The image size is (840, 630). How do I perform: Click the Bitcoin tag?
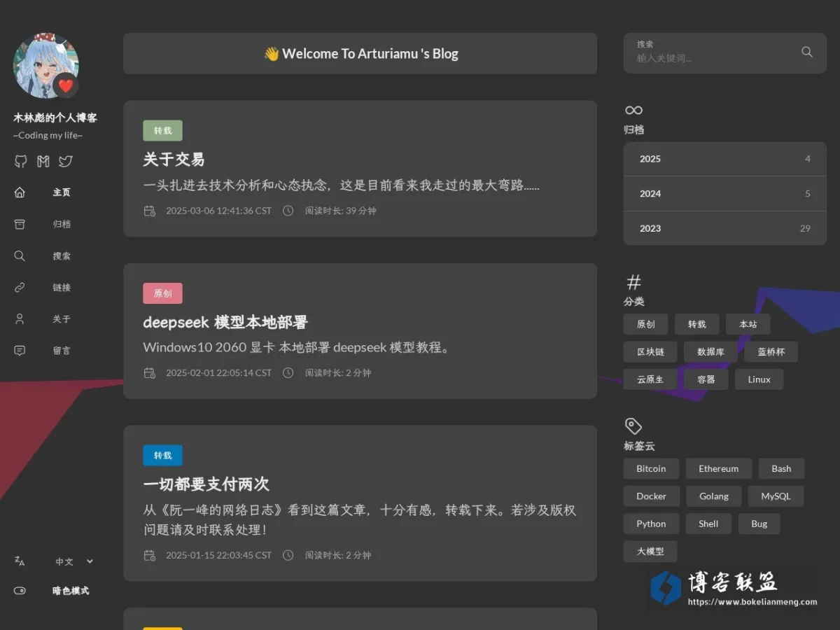(x=651, y=469)
